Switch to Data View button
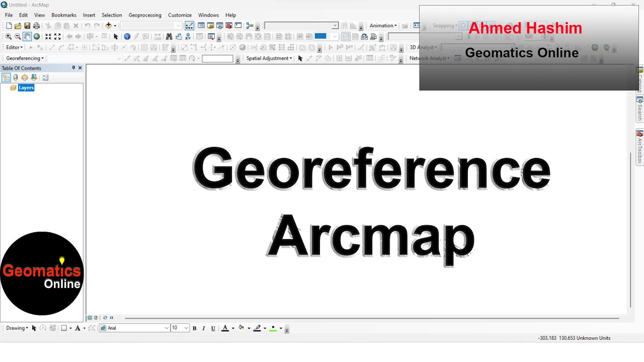This screenshot has width=644, height=362. coord(90,318)
